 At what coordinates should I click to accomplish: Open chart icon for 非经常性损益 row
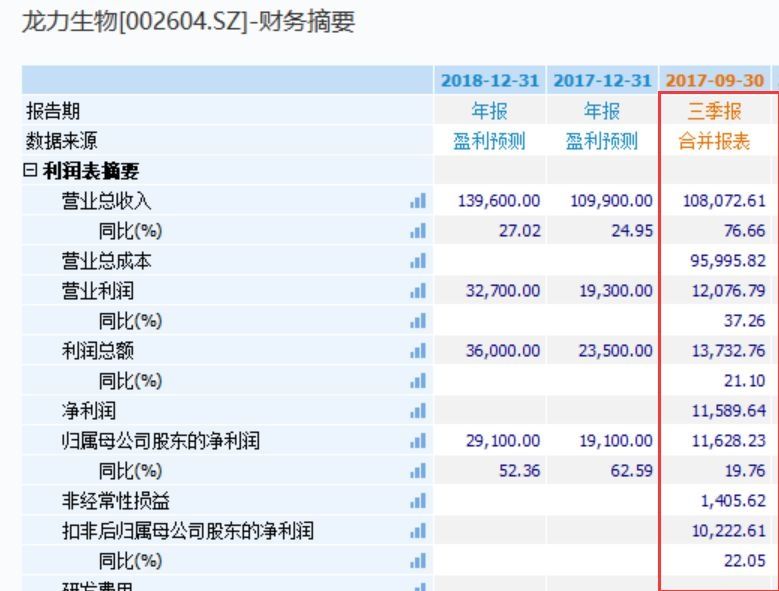tap(418, 501)
